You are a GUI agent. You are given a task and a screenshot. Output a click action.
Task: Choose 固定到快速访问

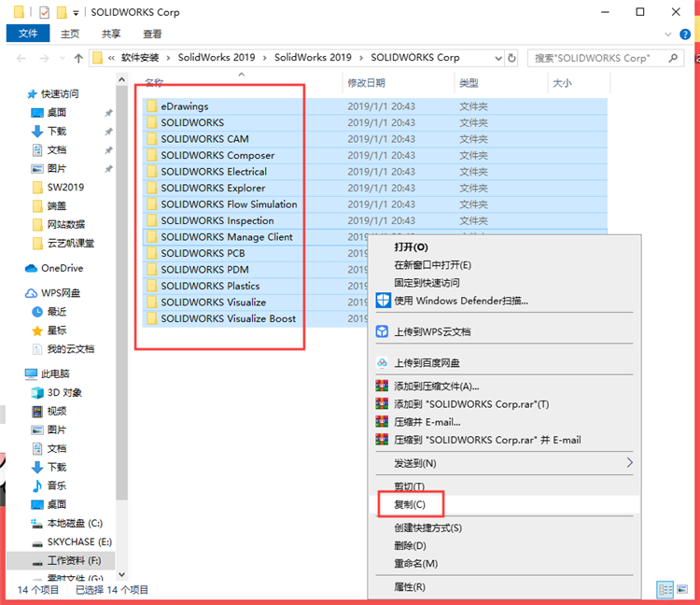[x=504, y=283]
